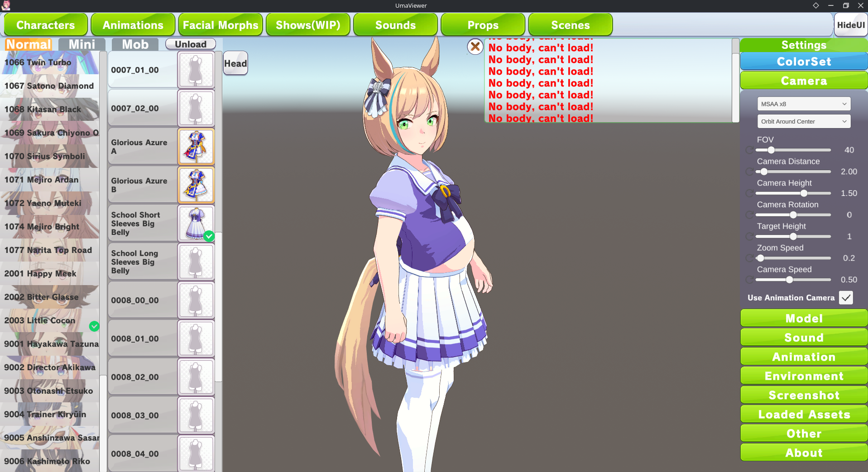Select the 0007_02_00 costume thumbnail
868x472 pixels.
(x=196, y=109)
